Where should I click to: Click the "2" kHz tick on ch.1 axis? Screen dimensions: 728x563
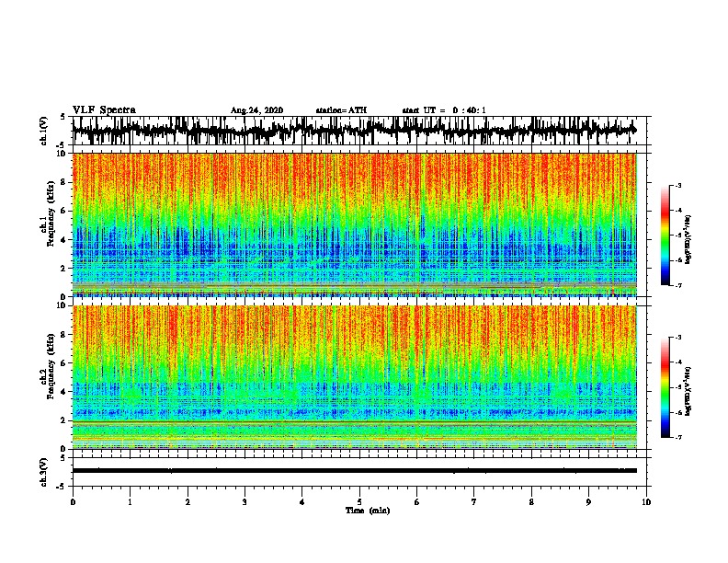(x=63, y=268)
